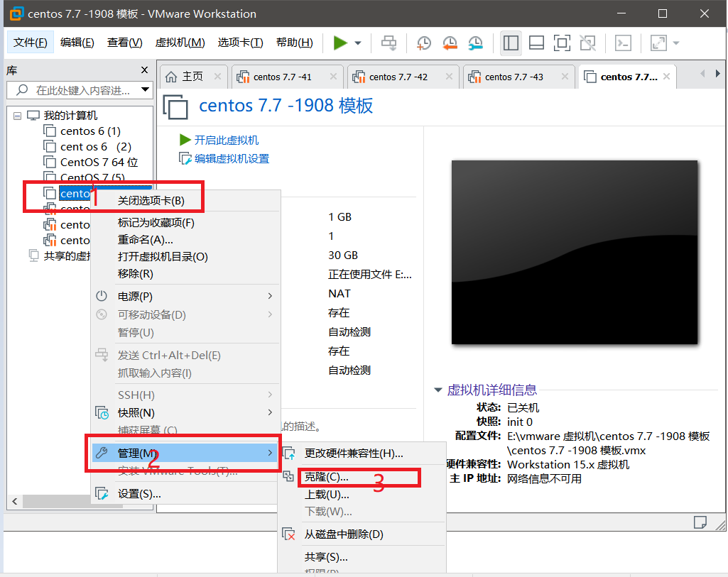Close the centos 7.7 -41 tab
This screenshot has height=577, width=728.
[x=333, y=77]
